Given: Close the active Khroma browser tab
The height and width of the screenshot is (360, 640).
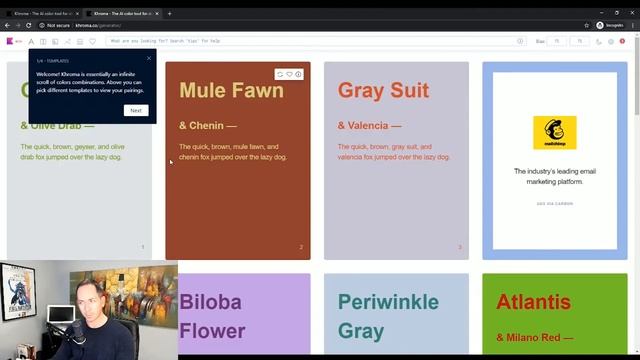Looking at the screenshot, I should (157, 13).
